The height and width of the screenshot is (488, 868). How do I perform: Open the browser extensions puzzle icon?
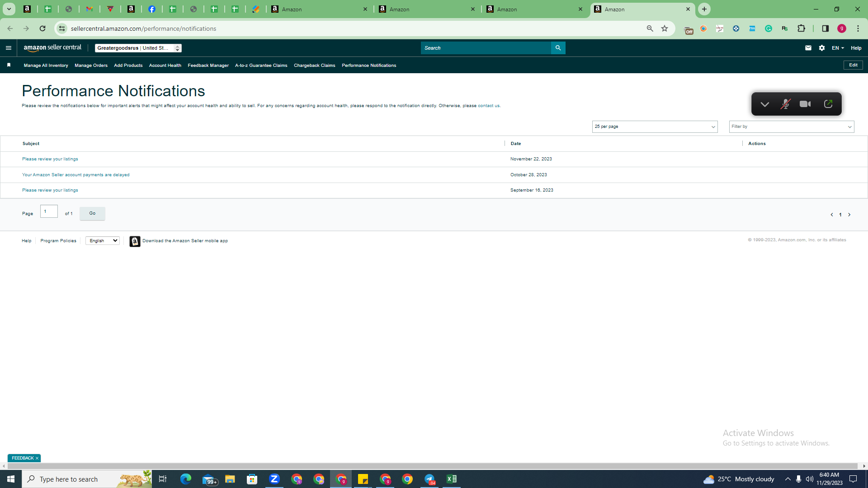(801, 28)
